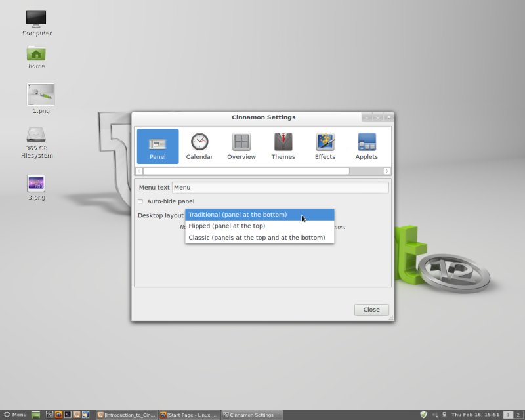The width and height of the screenshot is (525, 420).
Task: Click the green shield update icon
Action: point(423,415)
